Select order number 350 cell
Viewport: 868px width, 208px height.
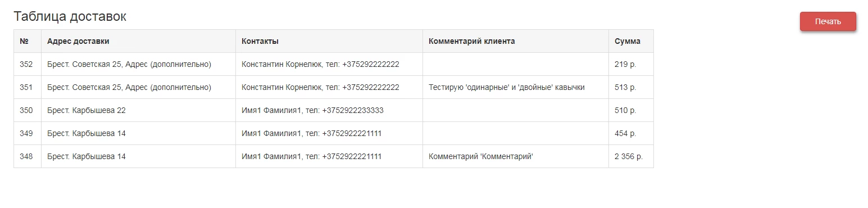tap(28, 110)
